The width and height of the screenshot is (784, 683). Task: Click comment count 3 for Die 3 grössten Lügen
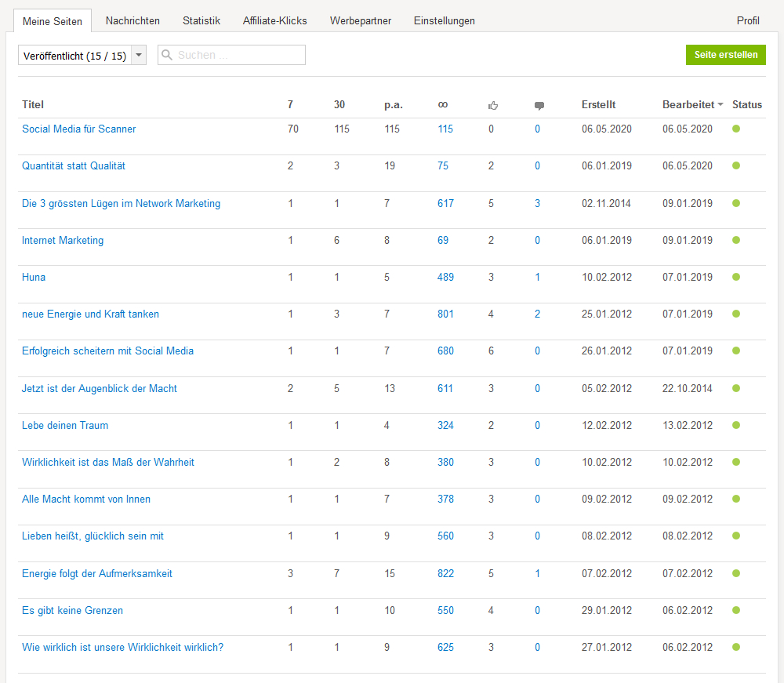click(x=538, y=203)
